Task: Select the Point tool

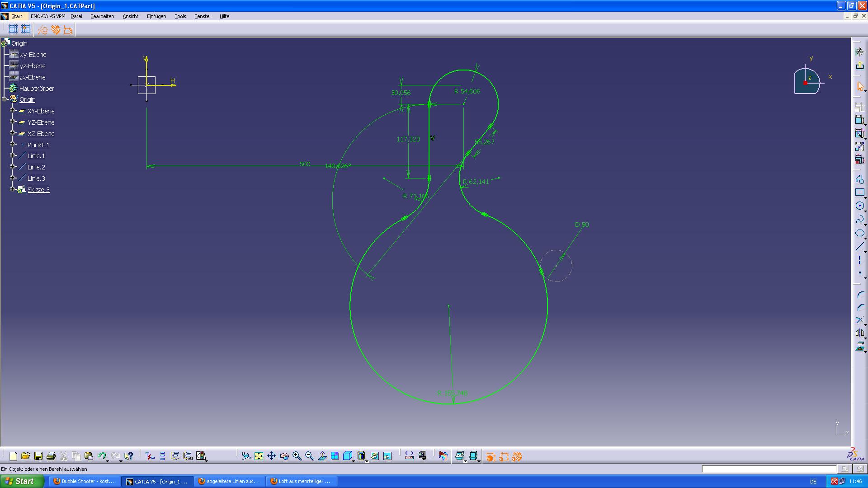Action: pos(859,273)
